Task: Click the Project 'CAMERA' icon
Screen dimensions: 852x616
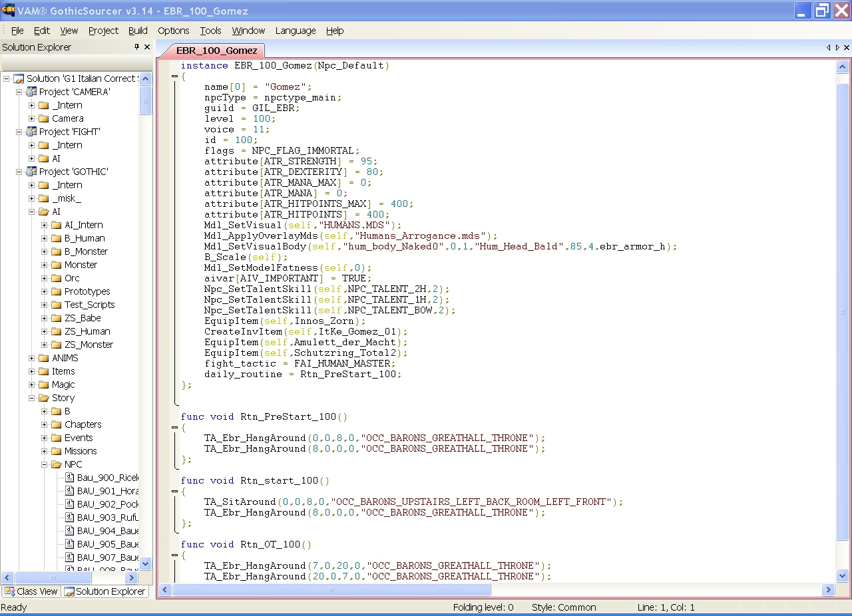Action: pyautogui.click(x=31, y=92)
